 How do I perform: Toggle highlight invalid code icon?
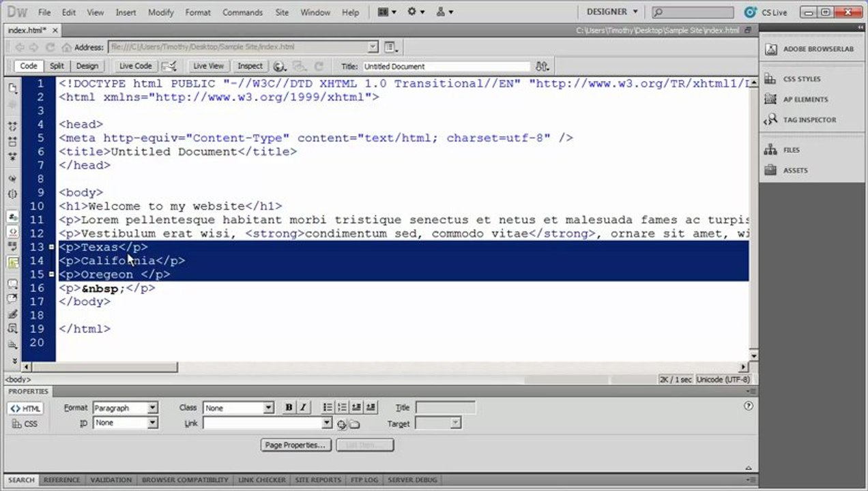point(12,232)
